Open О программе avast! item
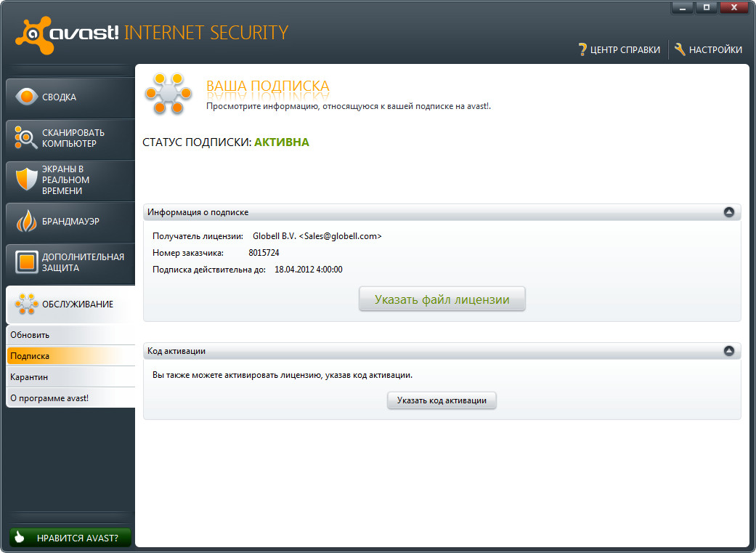The width and height of the screenshot is (756, 553). [70, 398]
